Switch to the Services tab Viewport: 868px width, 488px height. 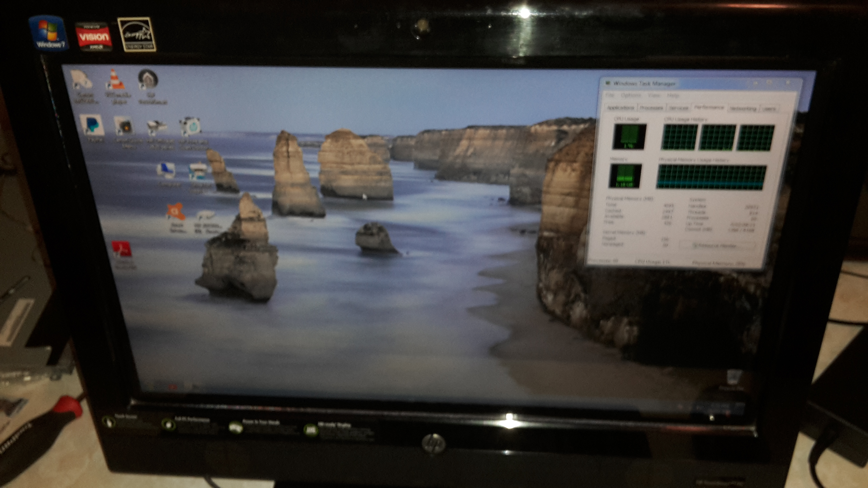pos(678,108)
